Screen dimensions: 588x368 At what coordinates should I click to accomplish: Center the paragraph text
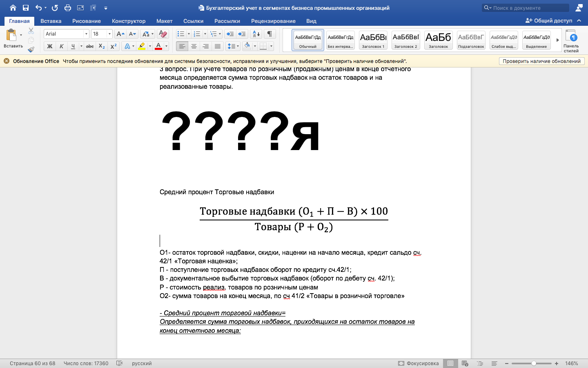(194, 46)
